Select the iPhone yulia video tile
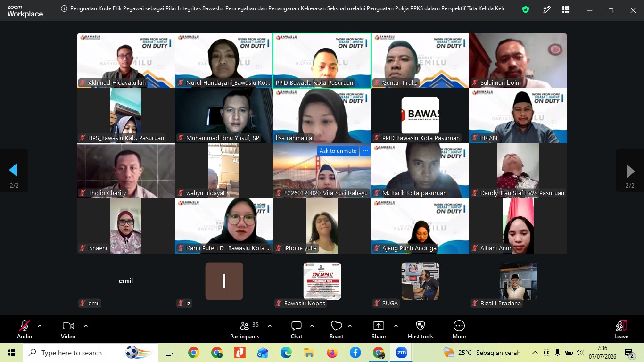Image resolution: width=644 pixels, height=362 pixels. [322, 226]
